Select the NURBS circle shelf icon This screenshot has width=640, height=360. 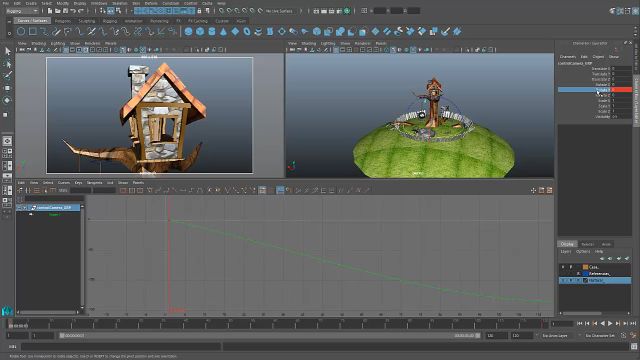tap(21, 31)
